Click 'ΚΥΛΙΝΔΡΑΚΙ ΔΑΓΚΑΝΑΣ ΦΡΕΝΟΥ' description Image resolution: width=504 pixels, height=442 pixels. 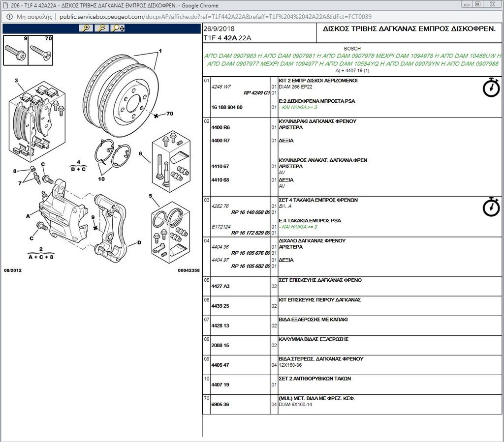pyautogui.click(x=317, y=121)
